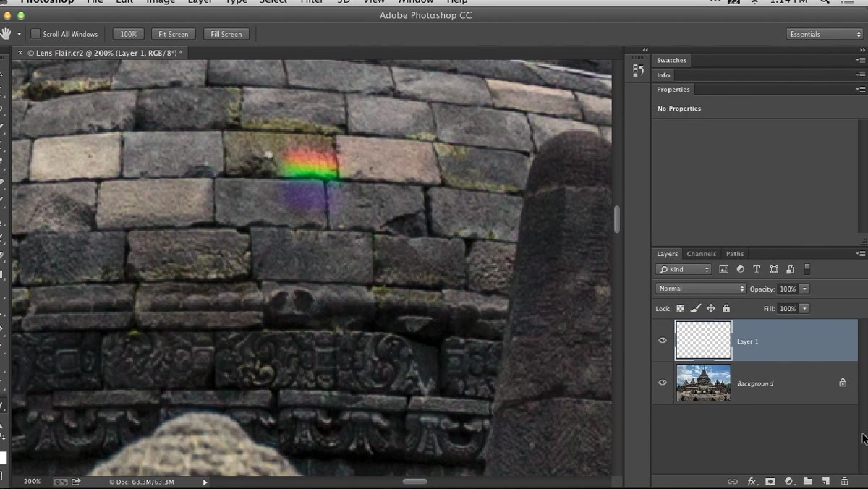The width and height of the screenshot is (868, 489).
Task: Hide the Background layer eye icon
Action: click(663, 383)
